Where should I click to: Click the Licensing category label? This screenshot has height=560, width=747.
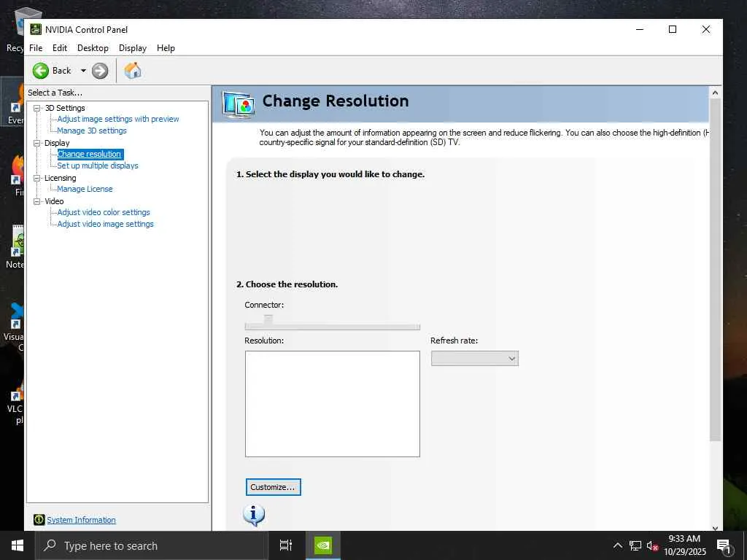click(60, 178)
